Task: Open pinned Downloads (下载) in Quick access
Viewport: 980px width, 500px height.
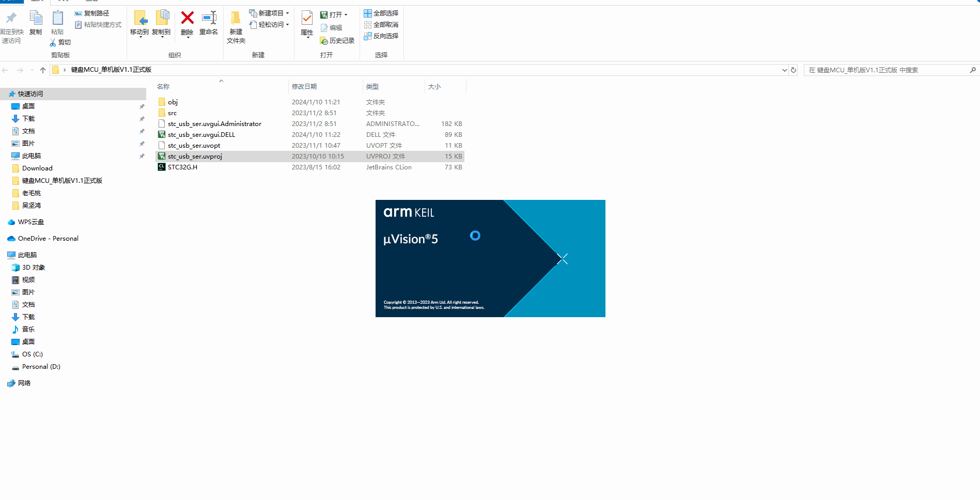Action: coord(28,119)
